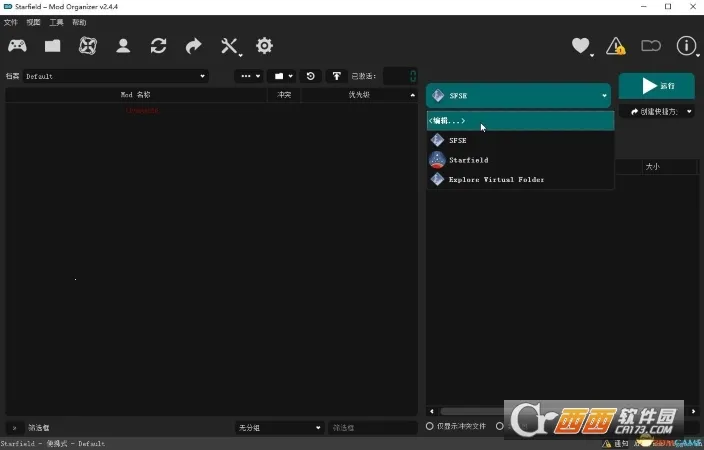Image resolution: width=704 pixels, height=450 pixels.
Task: Click the Starfield logo icon in list
Action: [437, 160]
